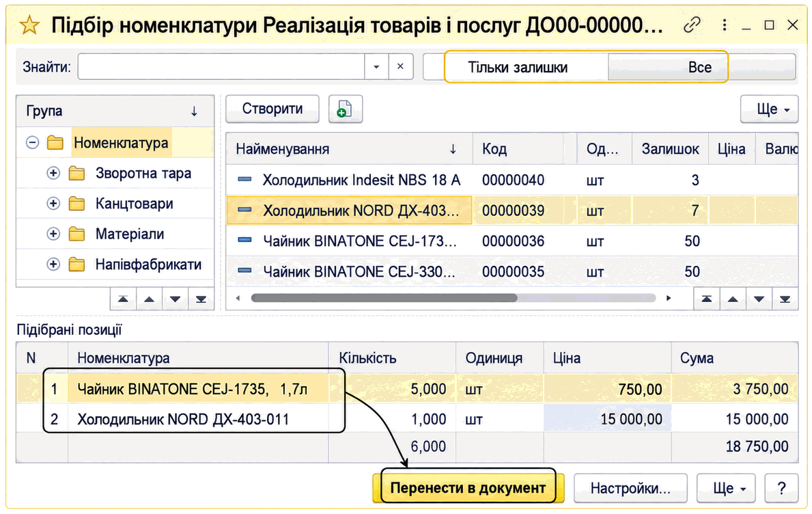Image resolution: width=812 pixels, height=514 pixels.
Task: Focus the Знайти search input
Action: [x=222, y=67]
